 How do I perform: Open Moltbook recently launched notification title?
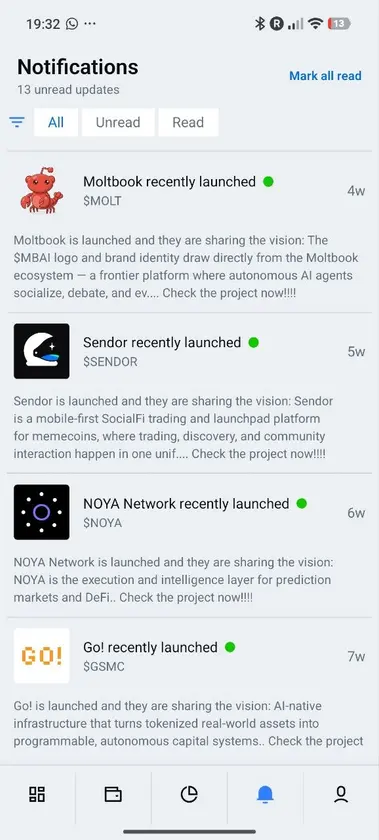pyautogui.click(x=169, y=182)
